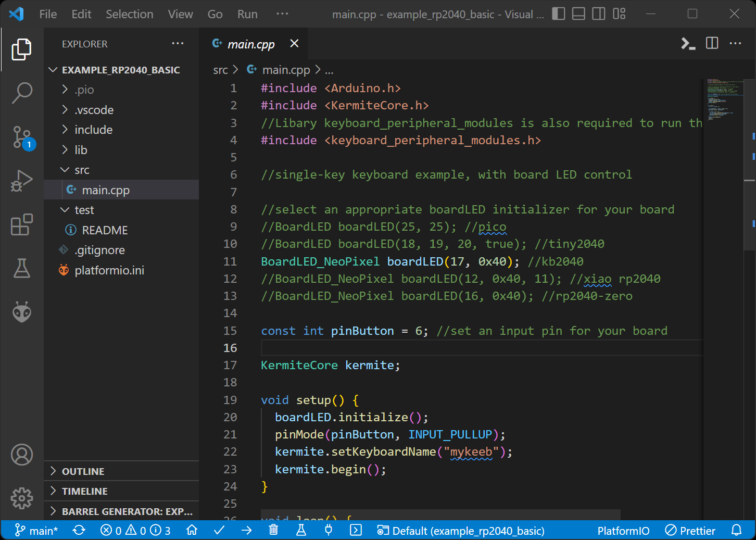Open the Extensions view
The image size is (756, 540).
[22, 225]
